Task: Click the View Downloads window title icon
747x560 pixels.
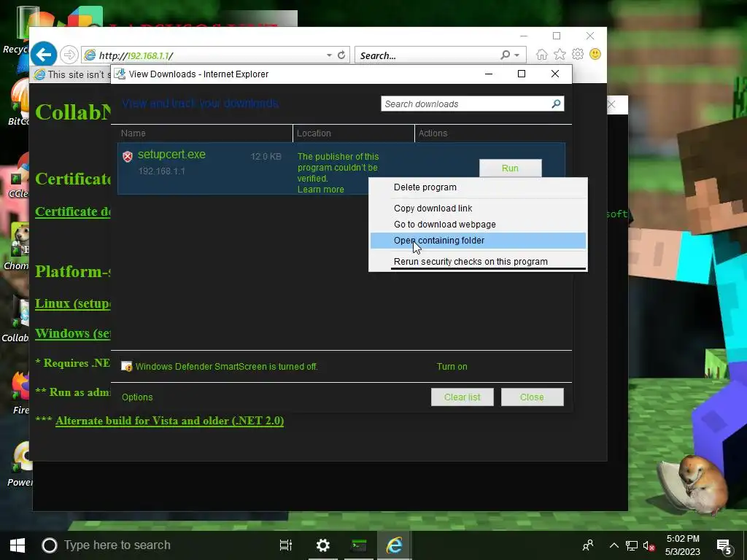Action: coord(120,74)
